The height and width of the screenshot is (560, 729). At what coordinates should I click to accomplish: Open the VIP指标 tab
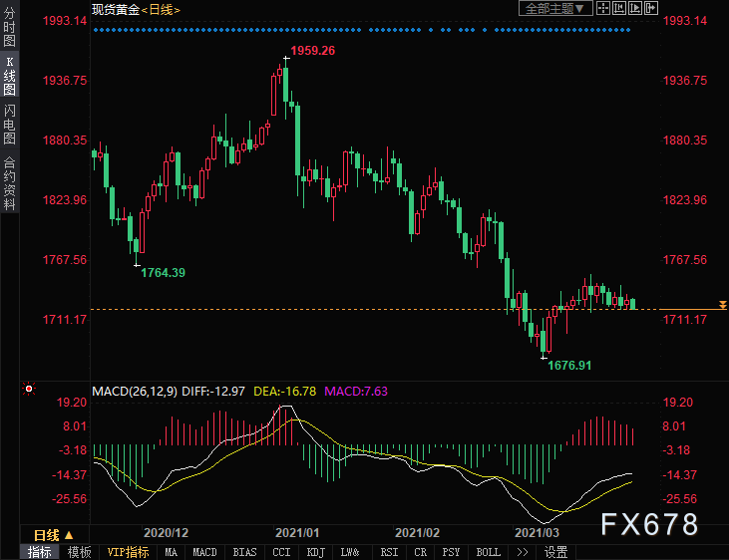pyautogui.click(x=128, y=553)
